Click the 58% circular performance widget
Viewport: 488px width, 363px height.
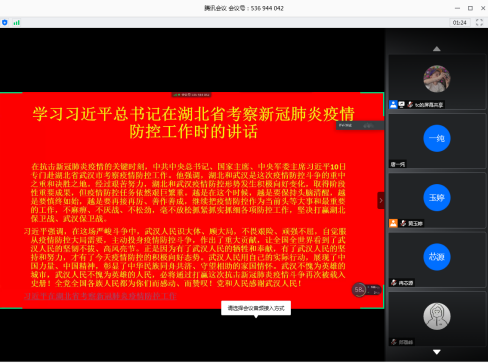pos(359,290)
